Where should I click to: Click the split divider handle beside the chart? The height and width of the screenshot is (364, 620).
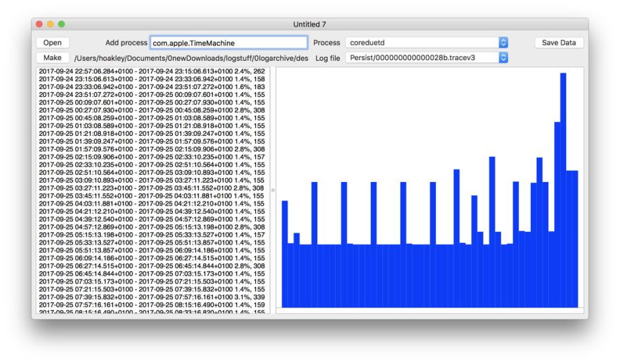pos(272,190)
